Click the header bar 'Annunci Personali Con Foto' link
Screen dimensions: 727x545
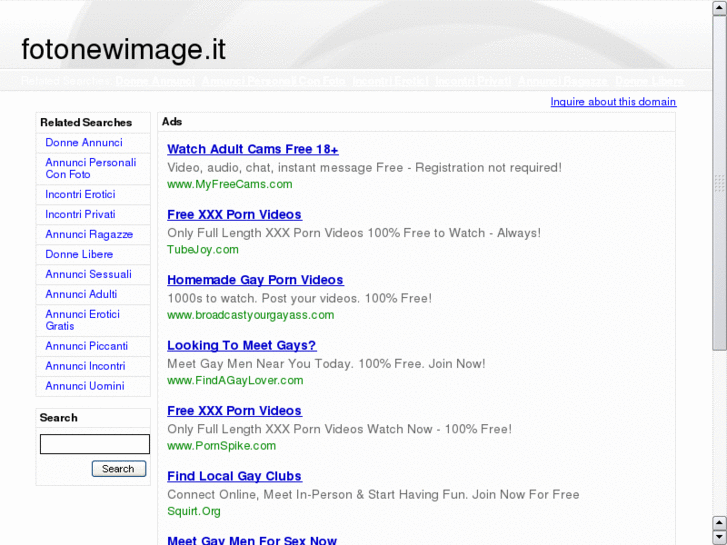click(274, 81)
